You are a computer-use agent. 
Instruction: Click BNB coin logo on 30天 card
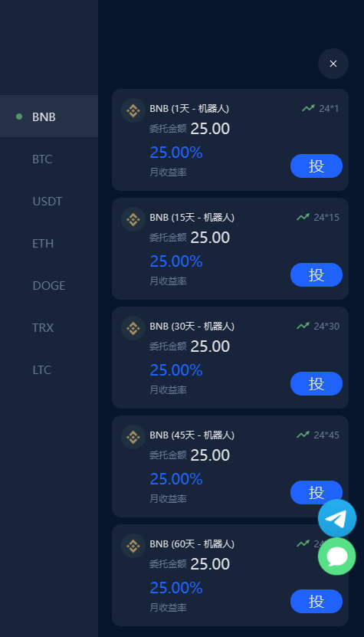pos(133,328)
